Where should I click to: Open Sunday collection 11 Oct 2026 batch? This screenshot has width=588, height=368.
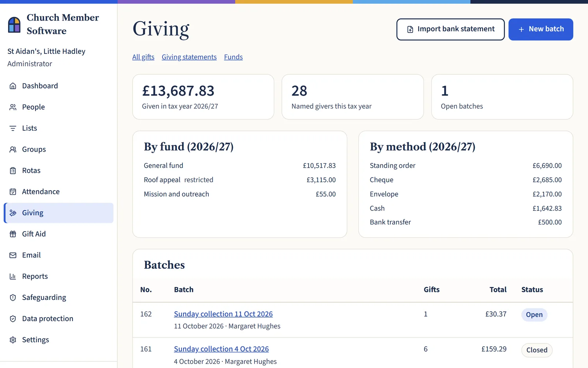(x=223, y=314)
